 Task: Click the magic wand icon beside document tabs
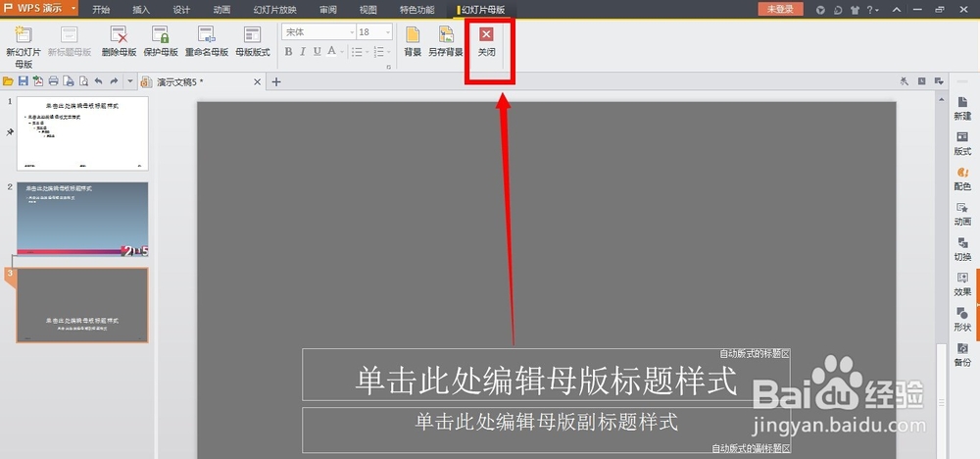pos(905,81)
